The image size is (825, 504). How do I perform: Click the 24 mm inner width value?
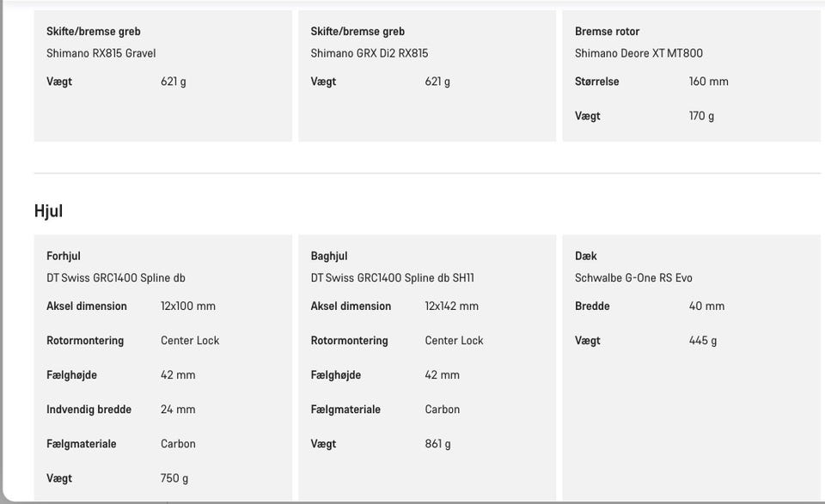coord(178,410)
